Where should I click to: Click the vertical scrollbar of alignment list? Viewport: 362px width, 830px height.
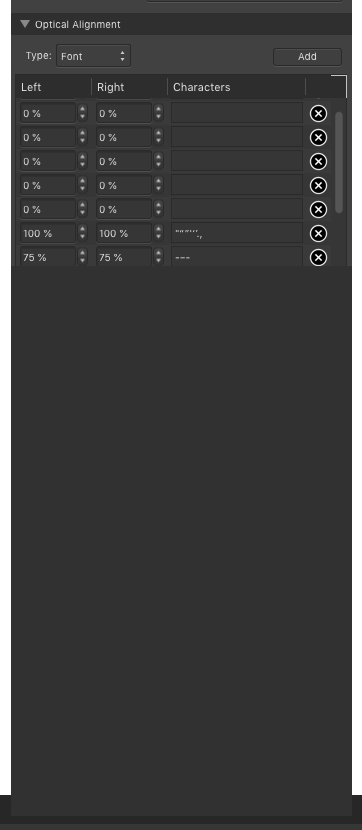(x=339, y=162)
